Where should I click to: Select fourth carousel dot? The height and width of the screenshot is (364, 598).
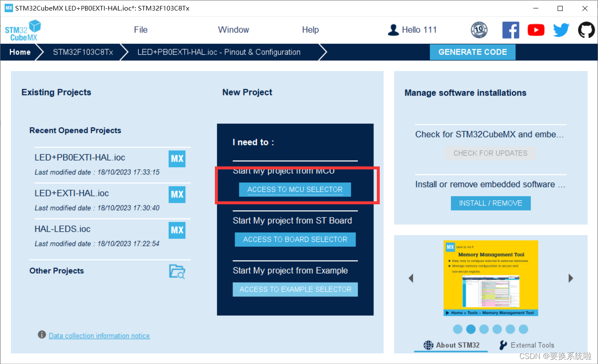pyautogui.click(x=497, y=329)
